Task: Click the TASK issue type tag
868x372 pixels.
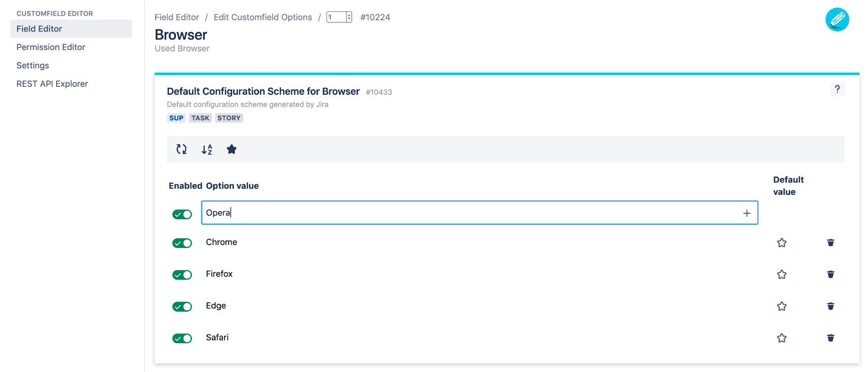Action: click(200, 118)
